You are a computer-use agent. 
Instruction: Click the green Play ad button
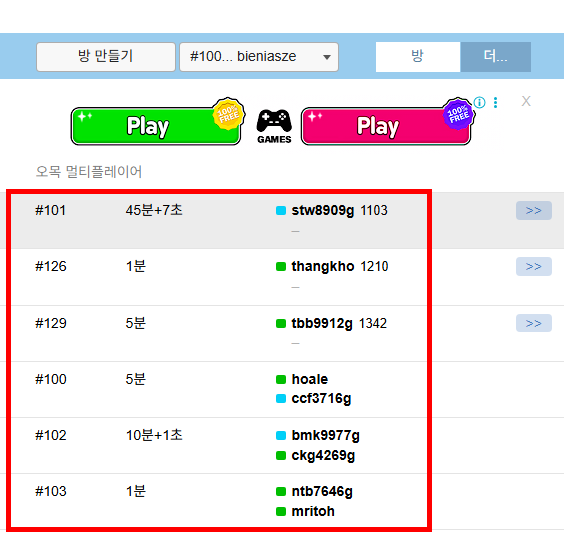(156, 126)
